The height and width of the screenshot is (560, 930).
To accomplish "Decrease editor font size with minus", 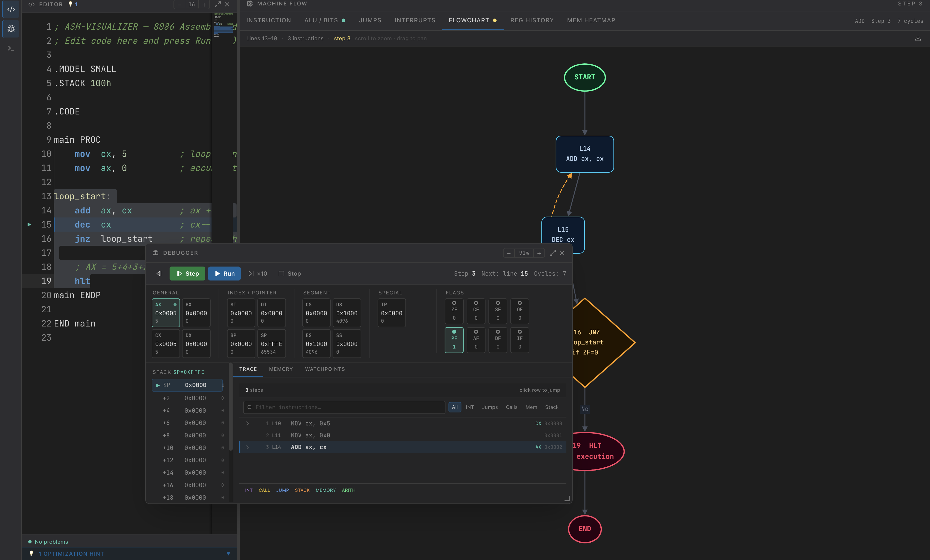I will 179,5.
